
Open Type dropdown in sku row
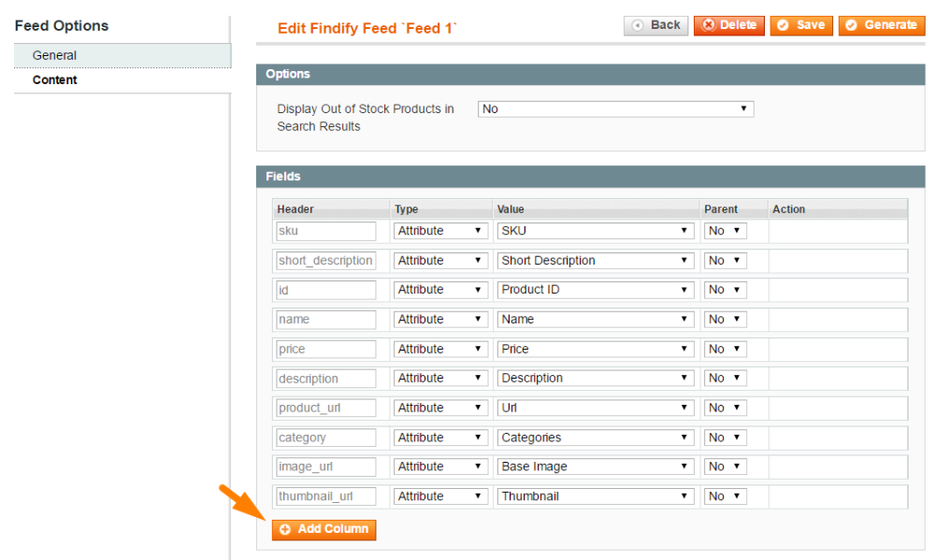pyautogui.click(x=440, y=231)
